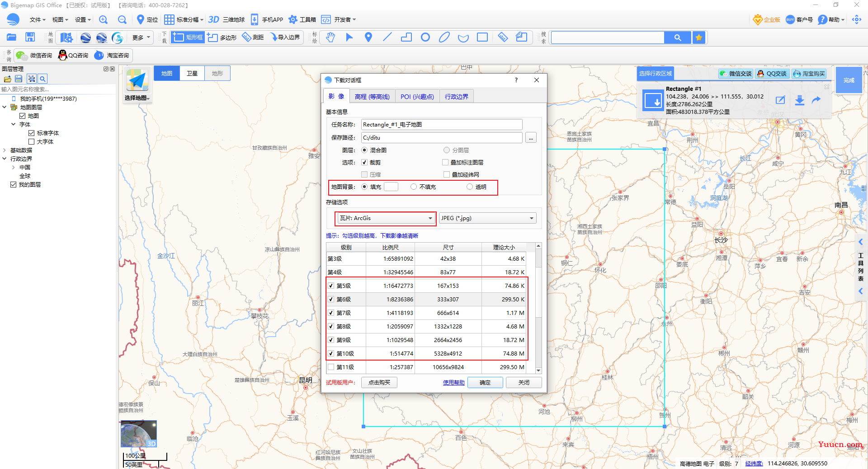Open the 视图 menu
Viewport: 868px width, 469px height.
tap(60, 20)
